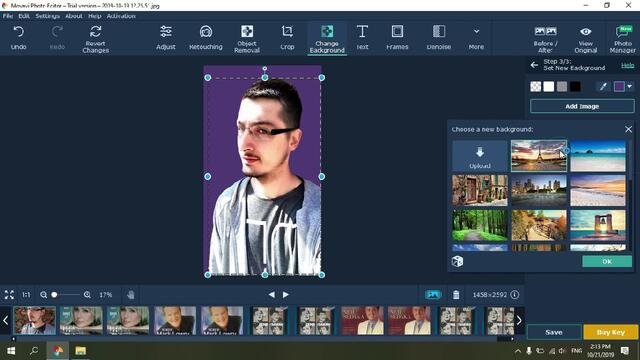Viewport: 640px width, 360px height.
Task: Click the trash delete icon
Action: coord(456,295)
